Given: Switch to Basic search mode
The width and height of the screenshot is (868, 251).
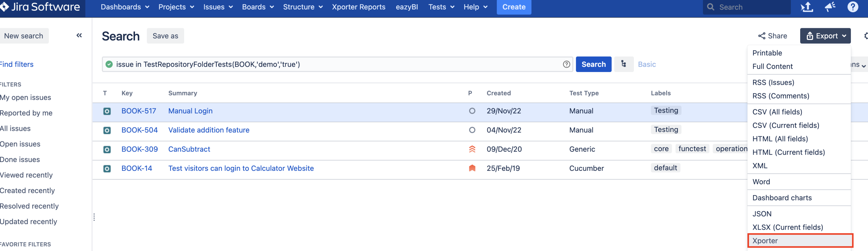Looking at the screenshot, I should (x=647, y=64).
